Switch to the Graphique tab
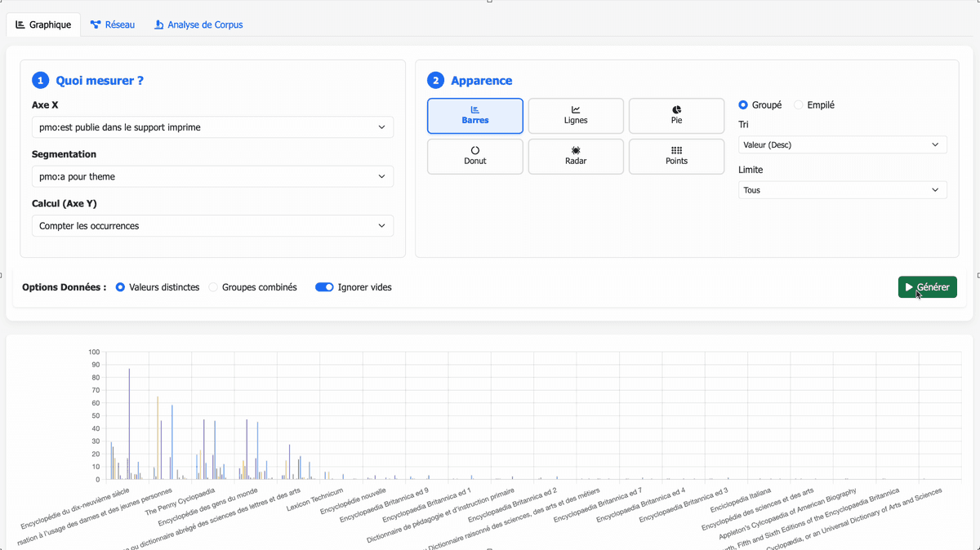The width and height of the screenshot is (980, 550). (x=43, y=24)
